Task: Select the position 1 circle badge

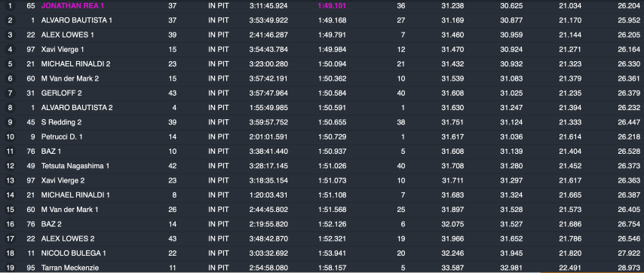Action: pos(10,6)
